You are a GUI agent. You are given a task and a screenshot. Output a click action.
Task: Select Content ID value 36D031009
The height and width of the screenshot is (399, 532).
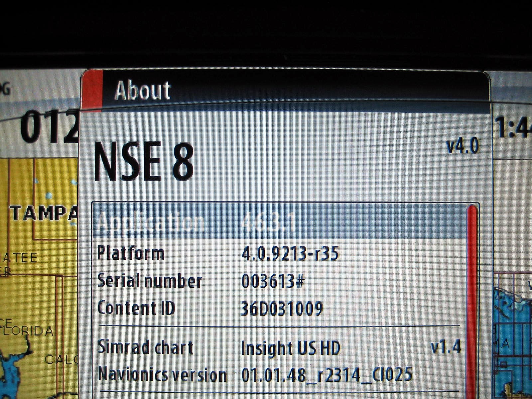pyautogui.click(x=282, y=308)
